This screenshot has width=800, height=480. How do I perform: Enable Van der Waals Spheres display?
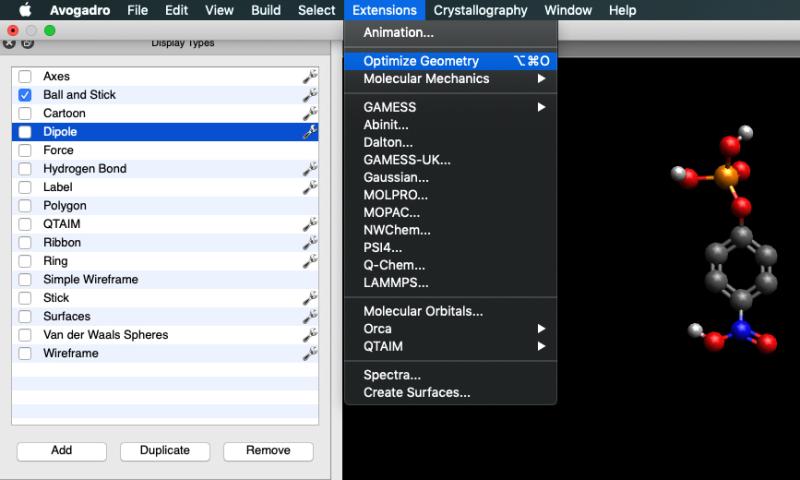(24, 335)
